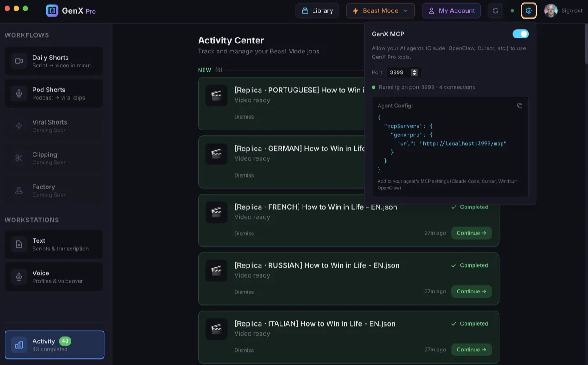
Task: Click Sign out next to the avatar
Action: [571, 10]
